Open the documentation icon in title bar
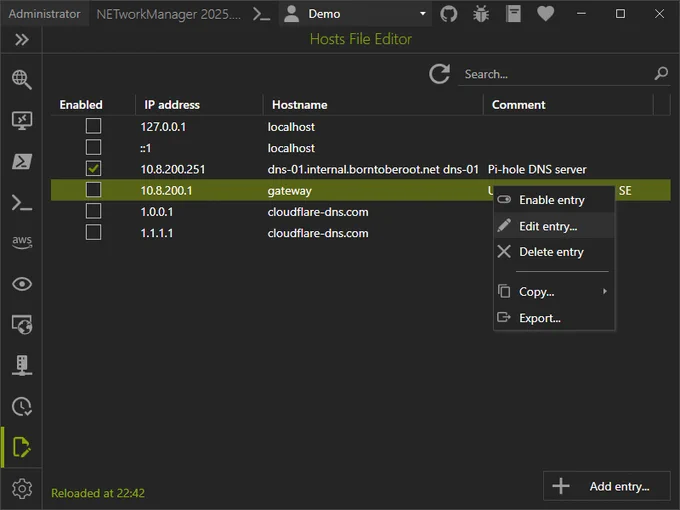This screenshot has height=510, width=680. (x=513, y=14)
